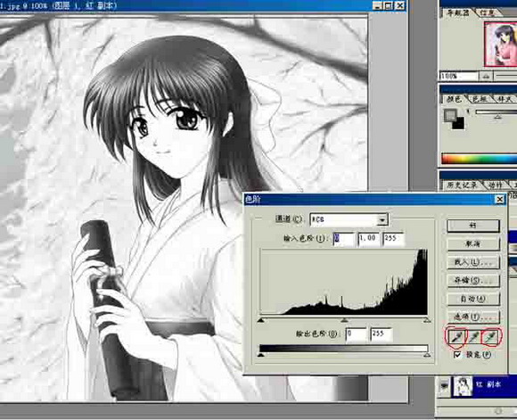Click the first input levels field showing 0

click(x=344, y=239)
